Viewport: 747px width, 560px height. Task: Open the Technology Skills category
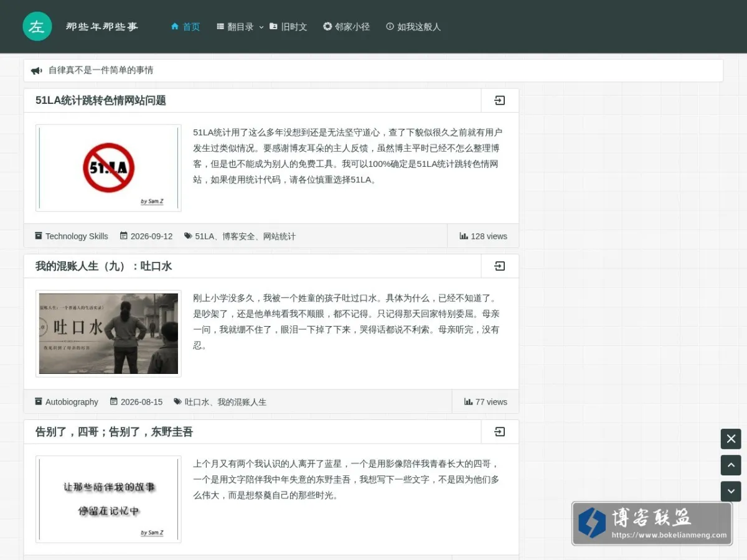[77, 236]
